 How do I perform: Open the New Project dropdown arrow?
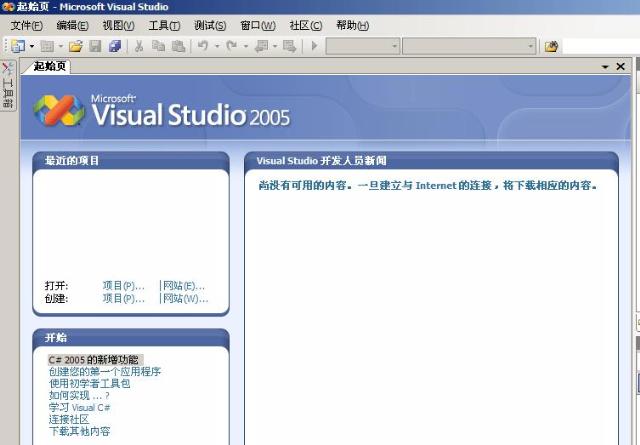click(32, 46)
